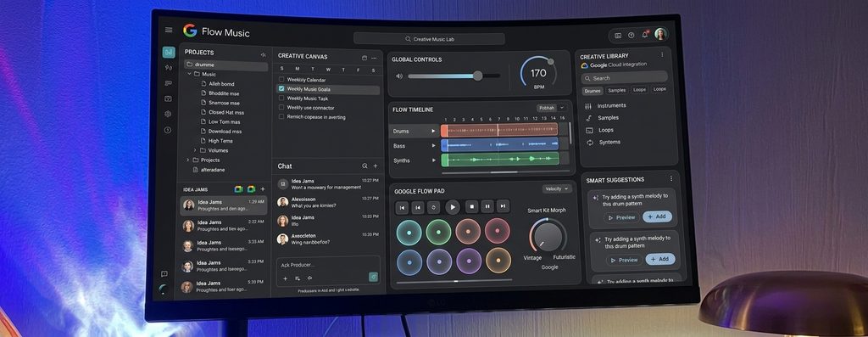Check the Weekly Music Task checkbox
868x337 pixels.
point(281,98)
